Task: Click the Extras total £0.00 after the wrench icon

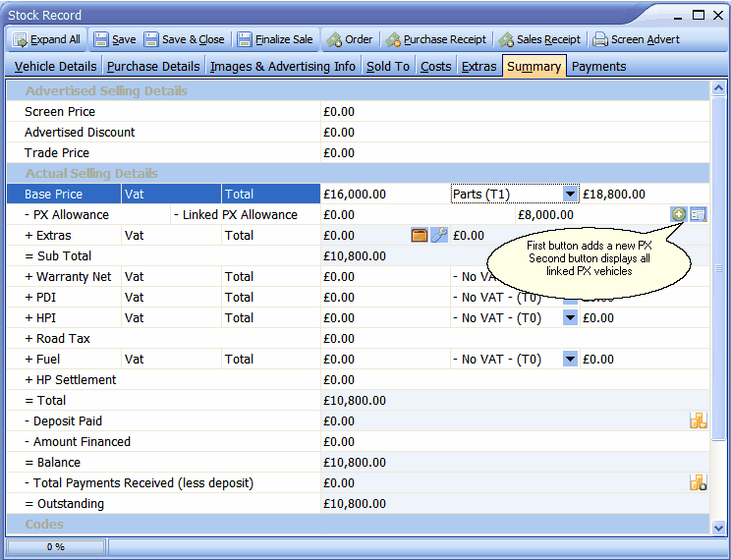Action: coord(469,236)
